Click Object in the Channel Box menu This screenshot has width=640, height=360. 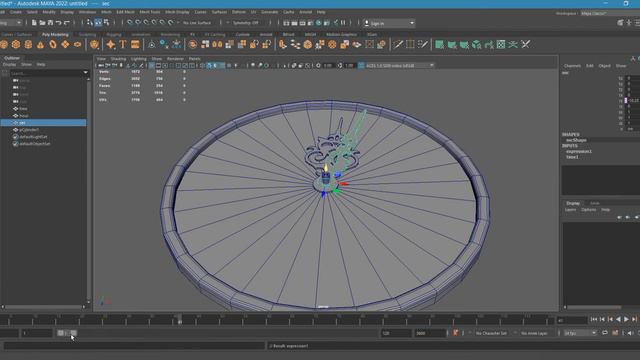pyautogui.click(x=604, y=66)
